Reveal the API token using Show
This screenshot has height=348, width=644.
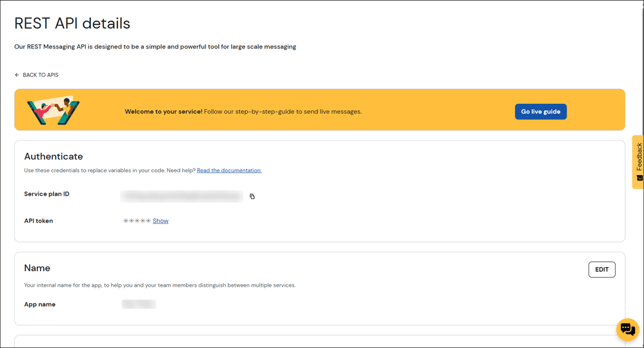click(161, 221)
